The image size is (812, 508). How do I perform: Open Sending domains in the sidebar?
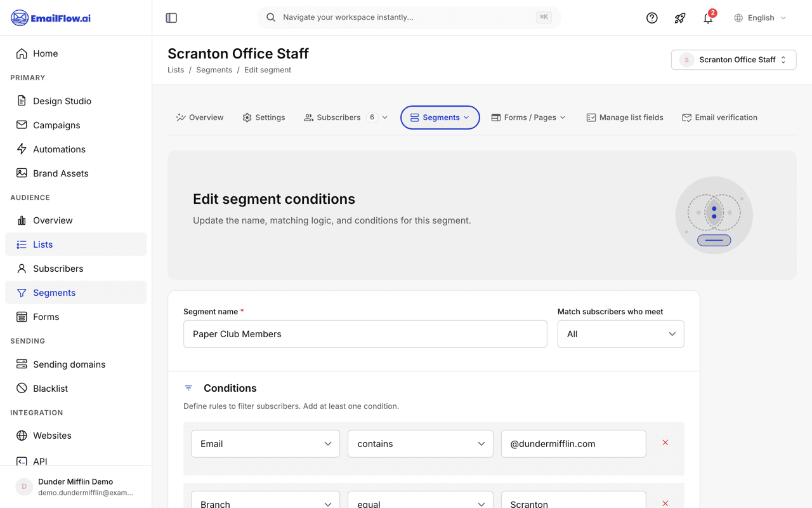pyautogui.click(x=75, y=364)
